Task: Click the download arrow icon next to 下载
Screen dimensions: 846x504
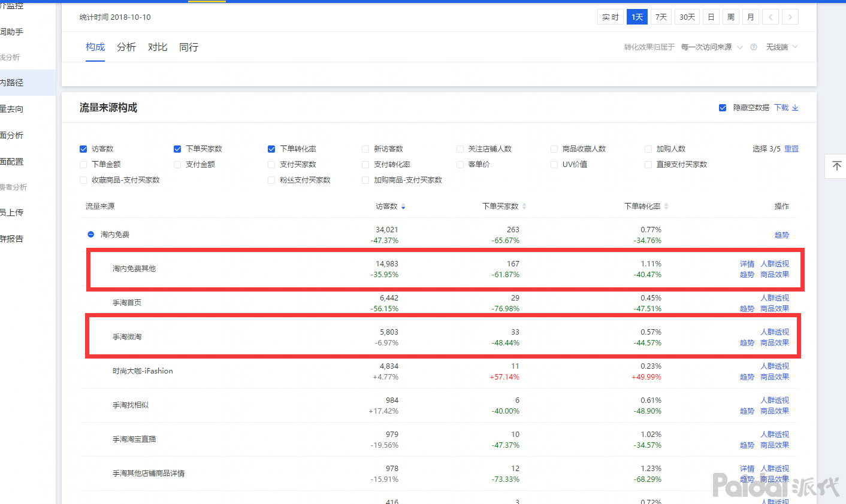Action: pos(795,108)
